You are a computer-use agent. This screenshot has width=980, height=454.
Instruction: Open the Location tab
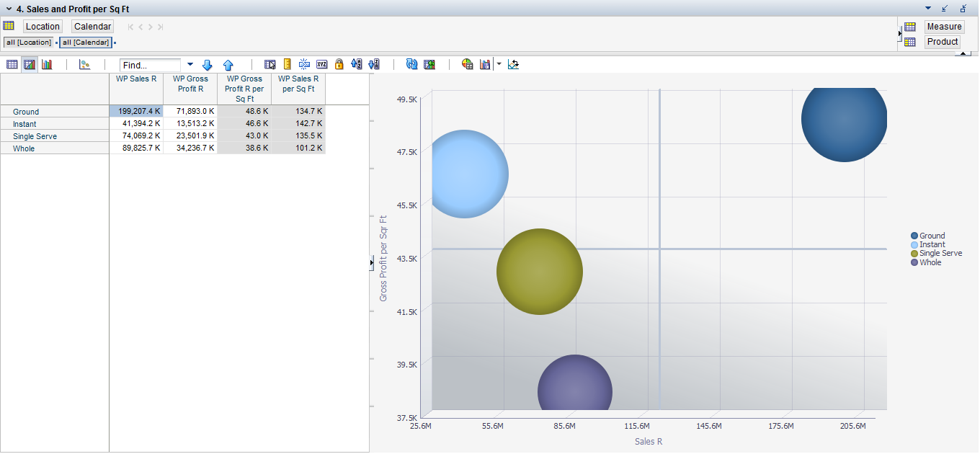click(42, 26)
